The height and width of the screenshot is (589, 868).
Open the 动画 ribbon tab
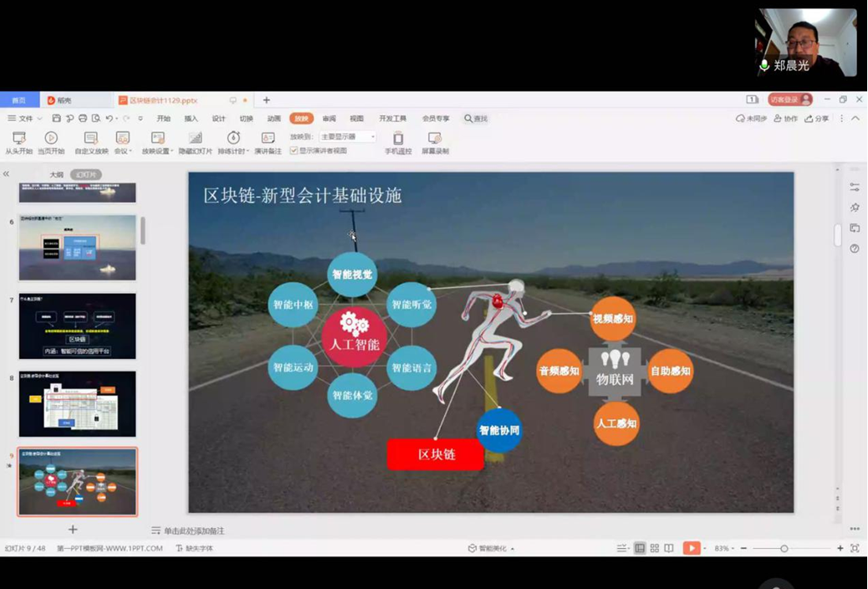273,119
